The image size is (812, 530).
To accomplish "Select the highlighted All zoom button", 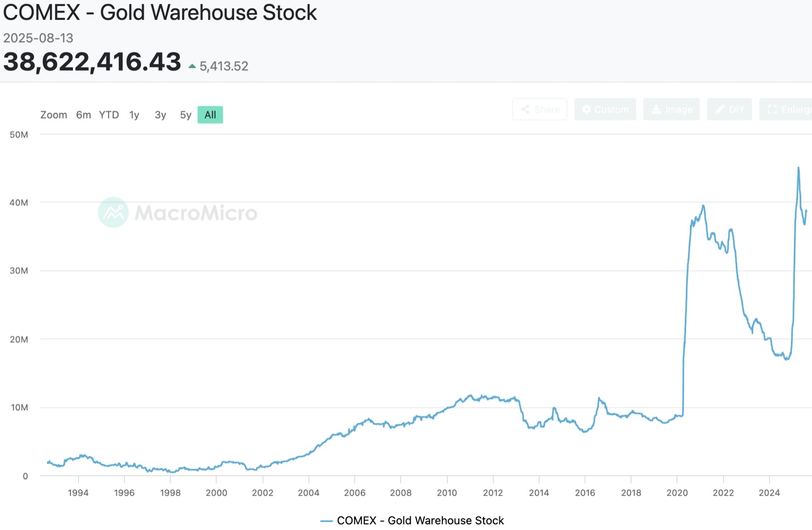I will [210, 115].
